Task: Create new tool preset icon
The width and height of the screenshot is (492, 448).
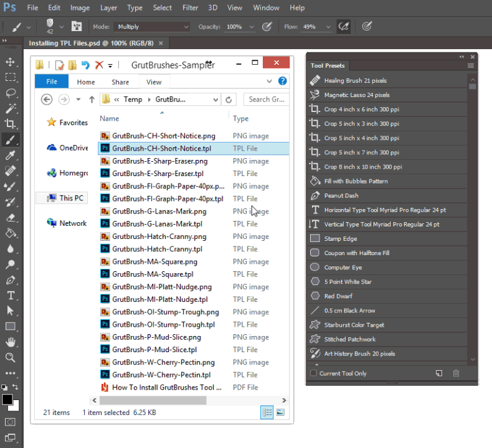Action: pos(439,373)
